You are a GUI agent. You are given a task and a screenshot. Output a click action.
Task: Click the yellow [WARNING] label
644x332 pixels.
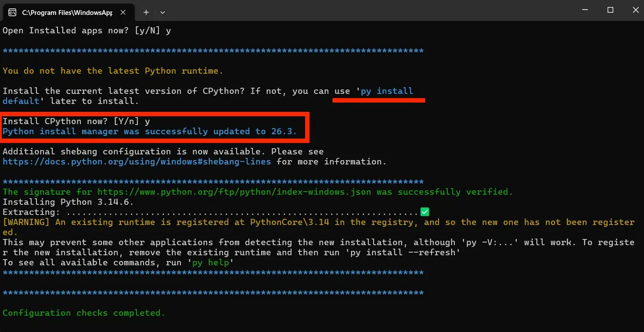tap(26, 222)
